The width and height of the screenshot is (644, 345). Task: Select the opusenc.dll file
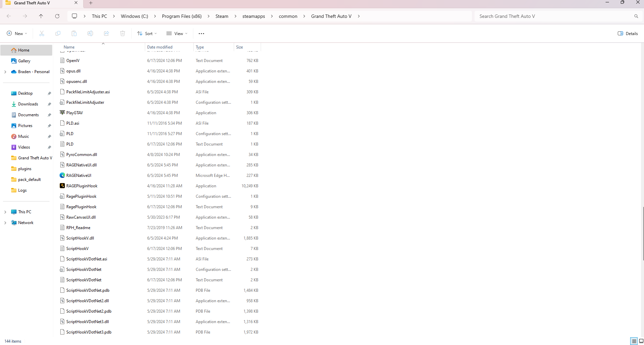[76, 82]
